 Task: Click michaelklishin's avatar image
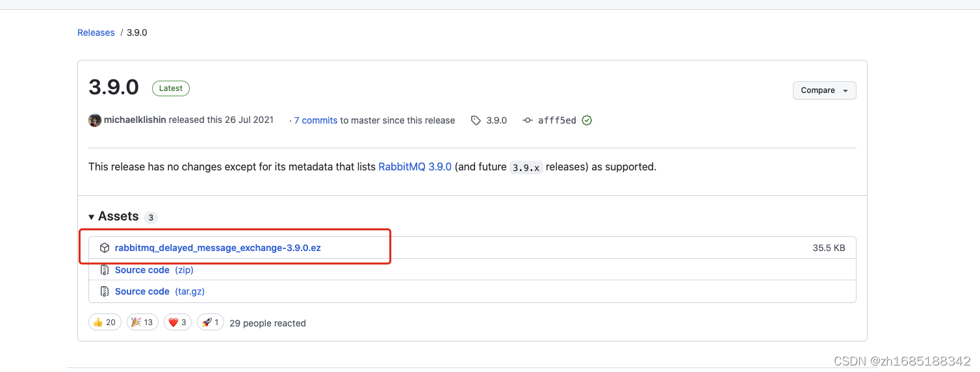point(95,120)
